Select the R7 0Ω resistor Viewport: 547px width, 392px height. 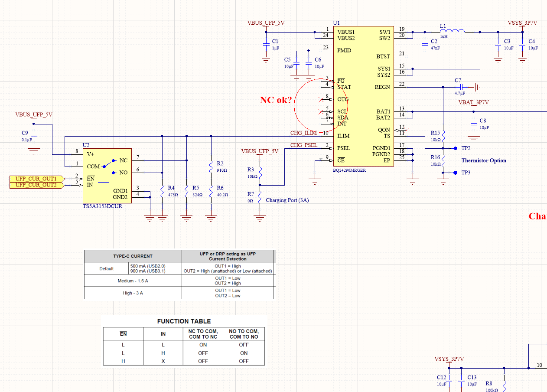click(x=260, y=197)
